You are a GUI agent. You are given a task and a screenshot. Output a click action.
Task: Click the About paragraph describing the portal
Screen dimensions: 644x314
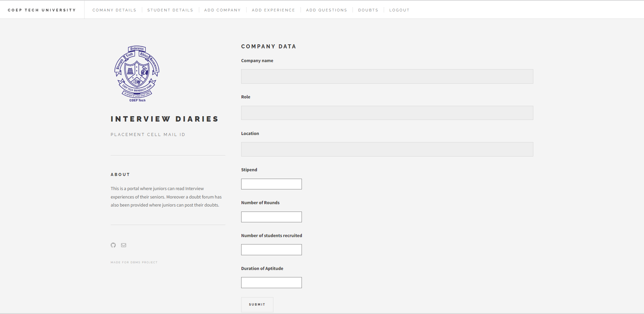(166, 197)
